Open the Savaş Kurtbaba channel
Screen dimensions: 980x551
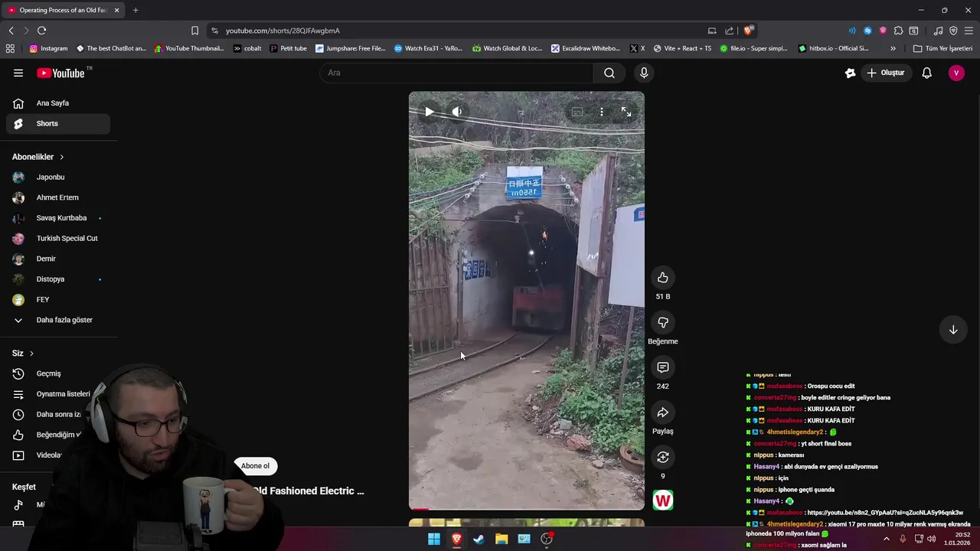[x=58, y=218]
